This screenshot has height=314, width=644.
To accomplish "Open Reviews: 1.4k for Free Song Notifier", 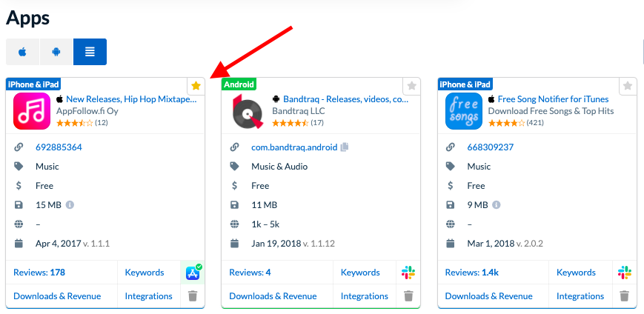I will tap(472, 272).
